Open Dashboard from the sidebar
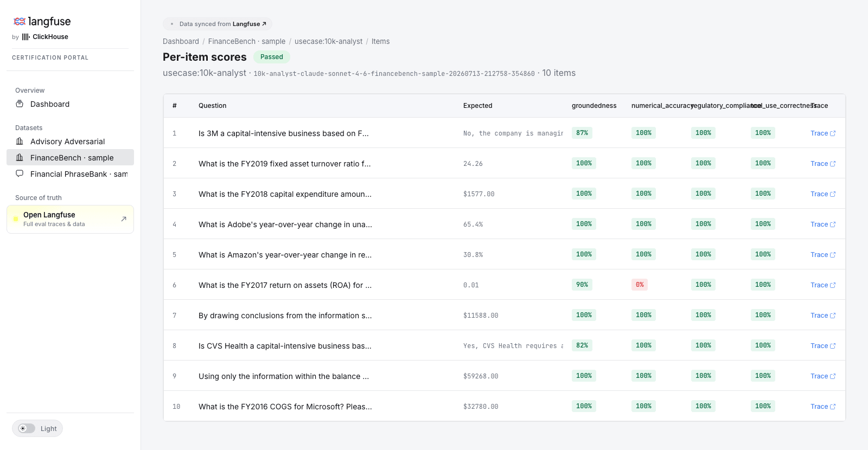Screen dimensions: 868x450 point(70,104)
